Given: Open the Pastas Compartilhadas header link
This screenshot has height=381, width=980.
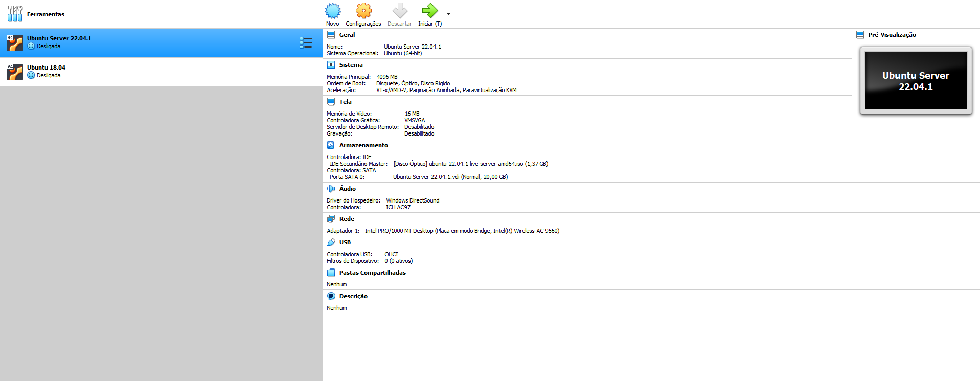Looking at the screenshot, I should tap(373, 273).
